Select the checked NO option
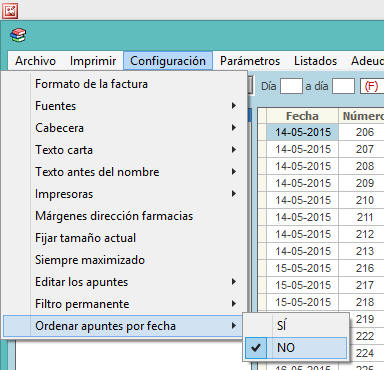Viewport: 384px width, 370px height. [x=296, y=348]
